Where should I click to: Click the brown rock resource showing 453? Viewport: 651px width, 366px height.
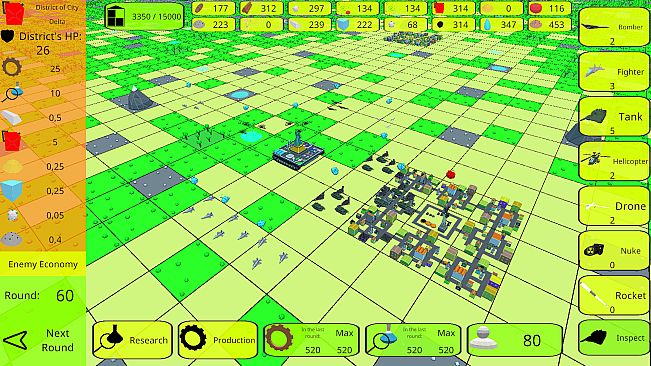click(550, 25)
